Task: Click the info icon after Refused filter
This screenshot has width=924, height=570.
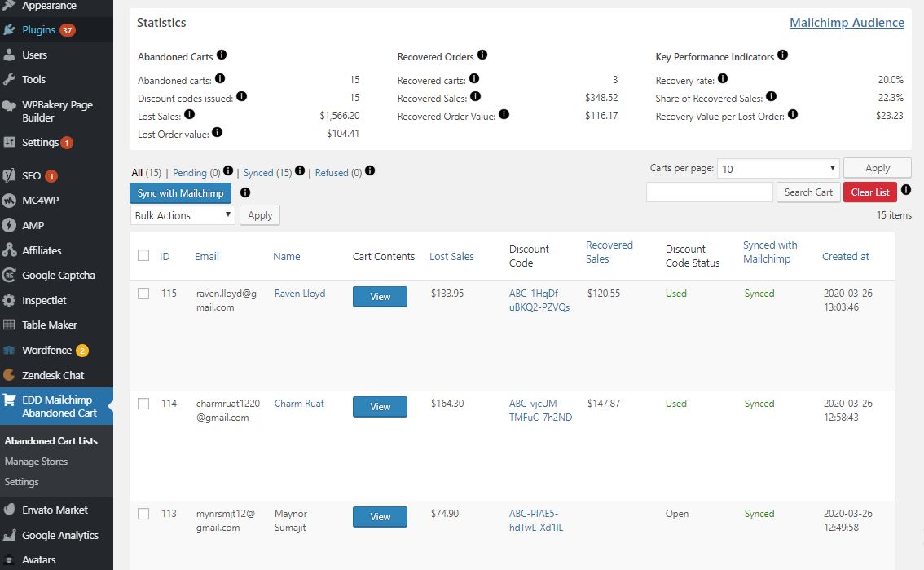Action: click(x=370, y=171)
